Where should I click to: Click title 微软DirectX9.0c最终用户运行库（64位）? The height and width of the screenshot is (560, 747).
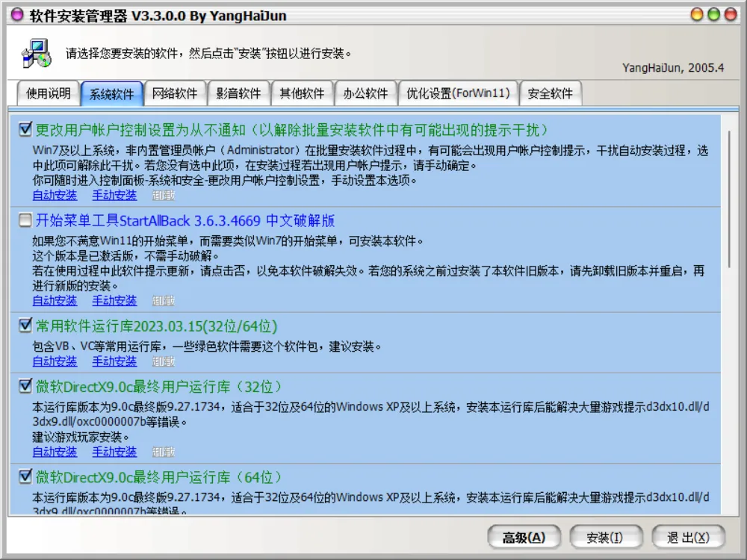(x=158, y=477)
